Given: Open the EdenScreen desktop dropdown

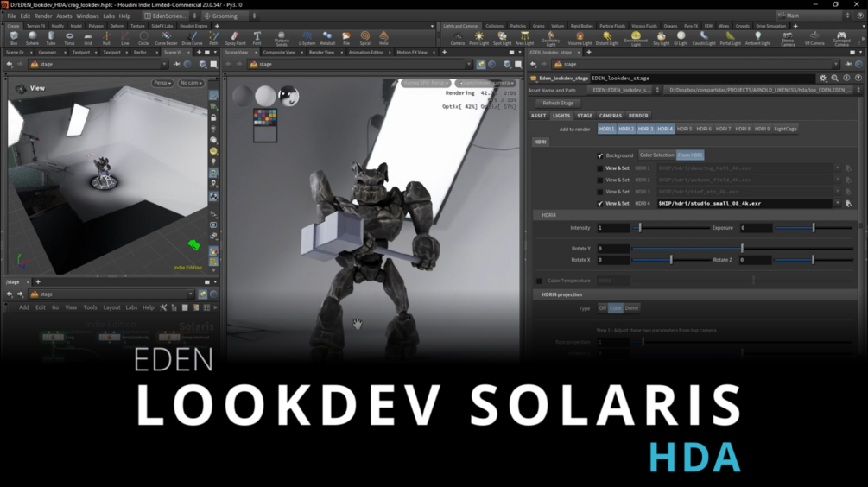Looking at the screenshot, I should (x=170, y=16).
